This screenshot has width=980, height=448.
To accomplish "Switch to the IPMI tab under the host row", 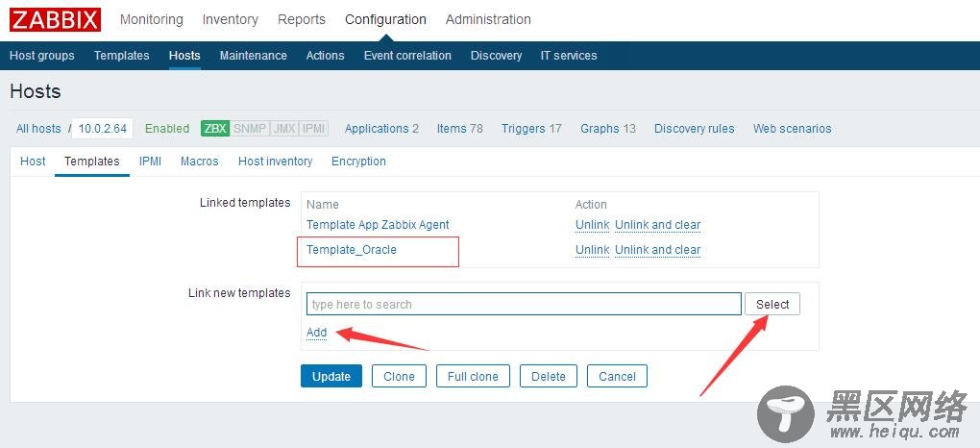I will (x=150, y=161).
